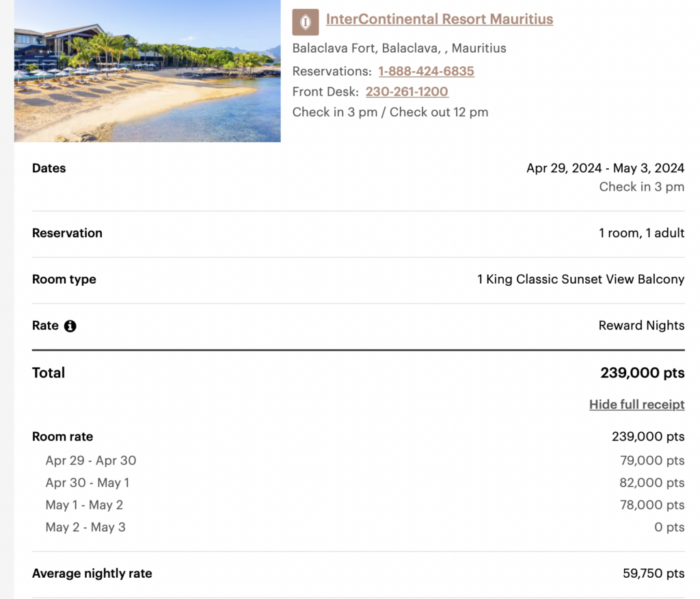Select the hotel logo next to the resort name

(x=305, y=21)
